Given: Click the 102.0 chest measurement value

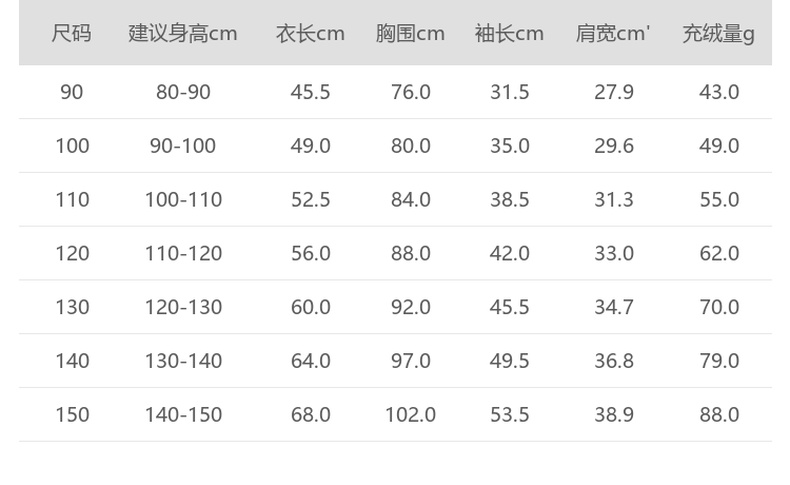Looking at the screenshot, I should click(410, 415).
